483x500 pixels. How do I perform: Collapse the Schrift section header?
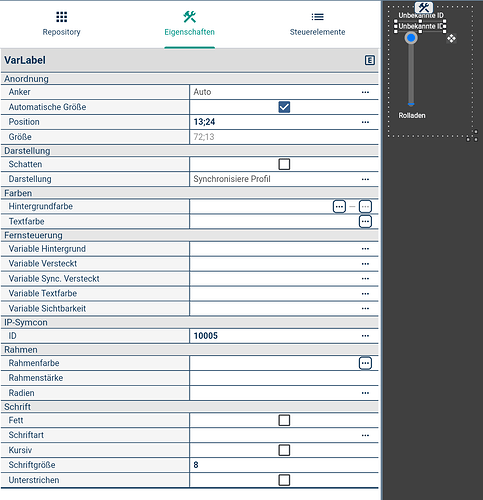point(189,407)
